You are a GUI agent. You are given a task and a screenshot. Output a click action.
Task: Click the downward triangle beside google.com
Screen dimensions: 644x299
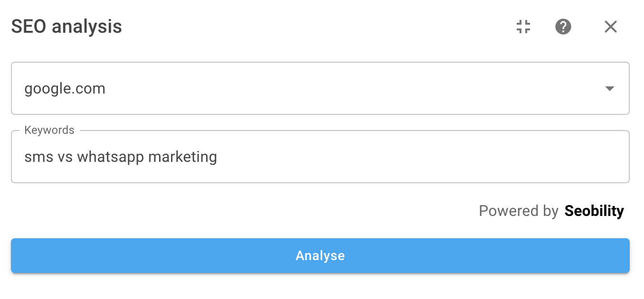tap(610, 89)
